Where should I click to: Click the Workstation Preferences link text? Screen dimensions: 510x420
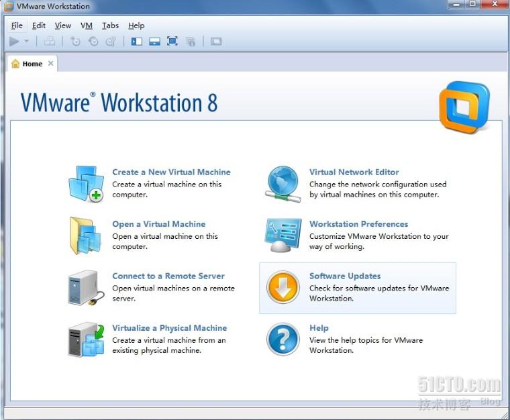click(358, 224)
